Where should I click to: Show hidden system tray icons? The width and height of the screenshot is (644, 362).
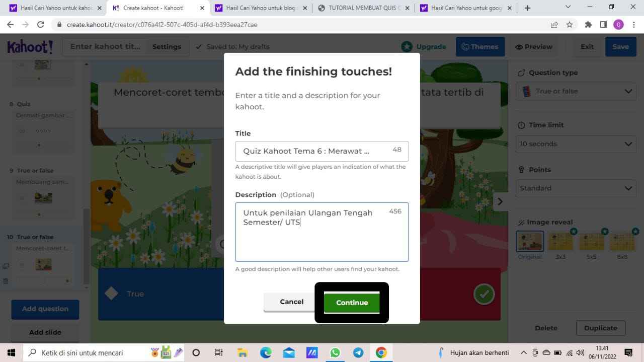[x=523, y=352]
